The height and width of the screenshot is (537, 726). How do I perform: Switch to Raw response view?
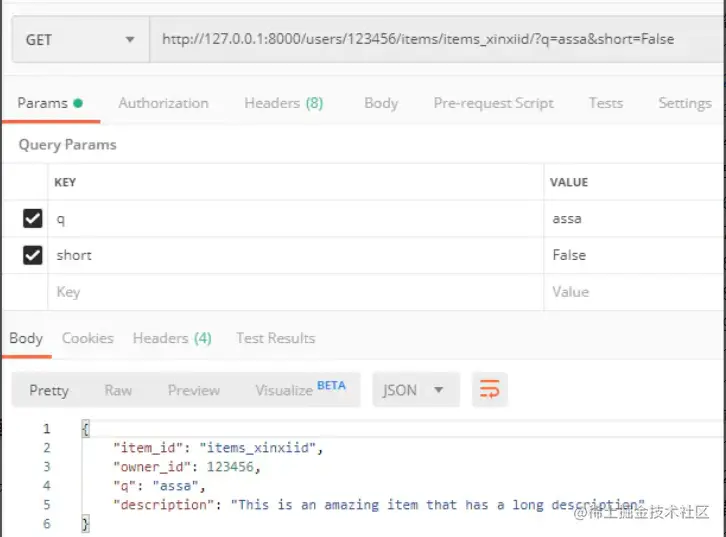(x=118, y=390)
